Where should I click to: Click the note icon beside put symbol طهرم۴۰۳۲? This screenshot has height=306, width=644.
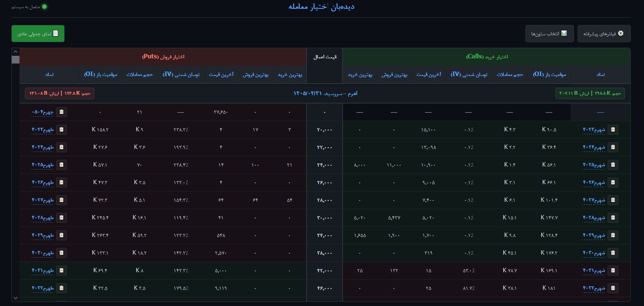pos(61,288)
